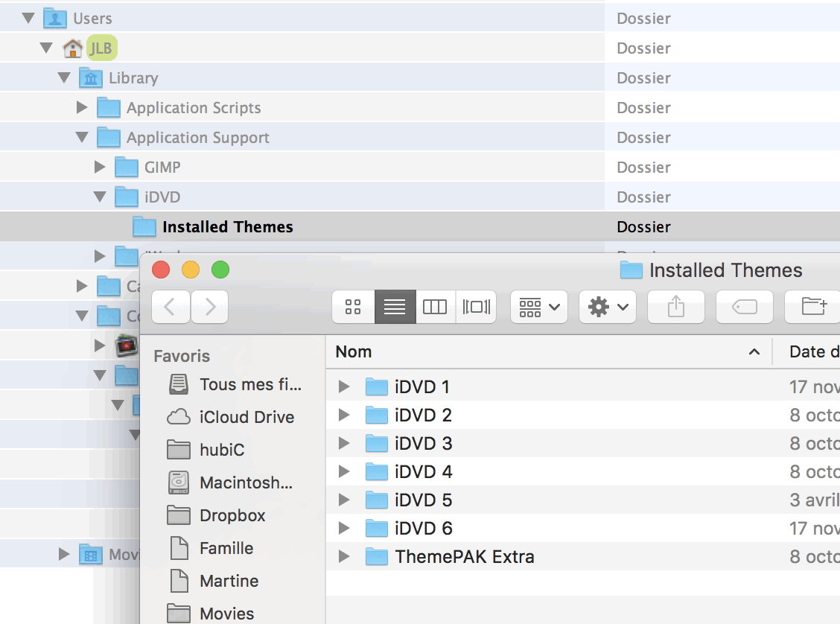Select the iDVD 5 folder row

[x=583, y=500]
